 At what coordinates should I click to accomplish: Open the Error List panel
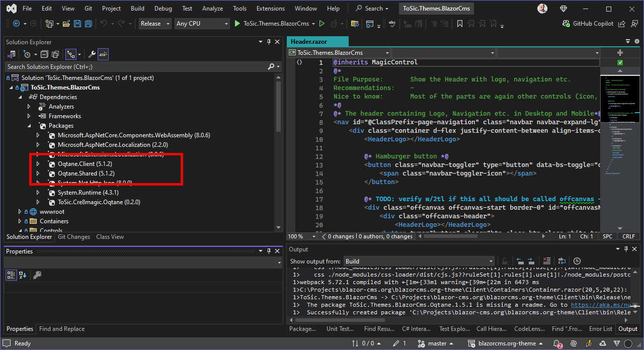[600, 329]
